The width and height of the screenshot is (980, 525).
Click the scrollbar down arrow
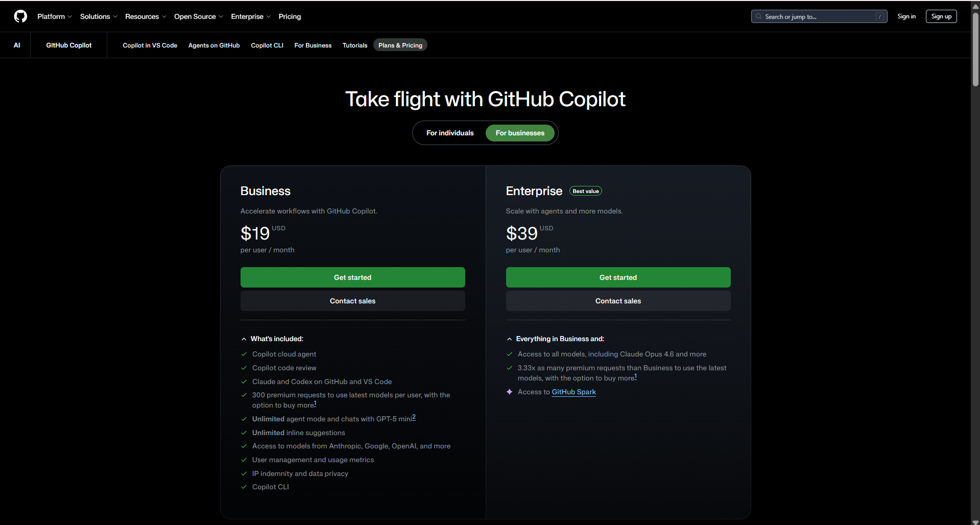pos(974,522)
